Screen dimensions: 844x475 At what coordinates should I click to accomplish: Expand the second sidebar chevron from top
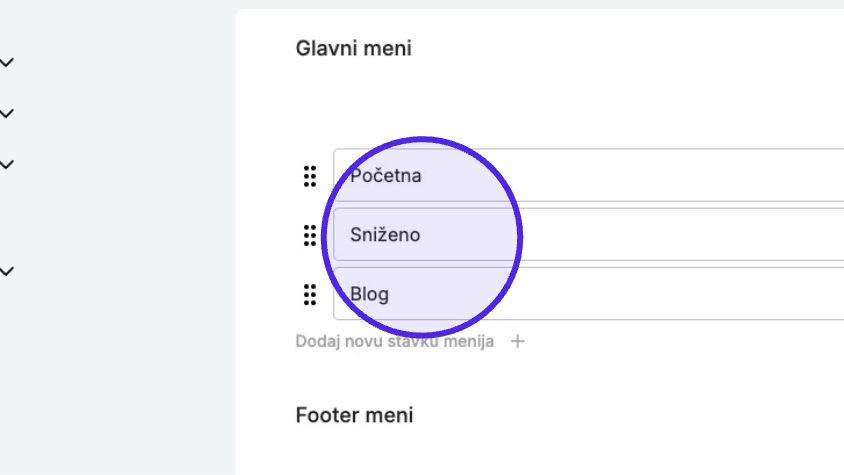click(x=6, y=114)
